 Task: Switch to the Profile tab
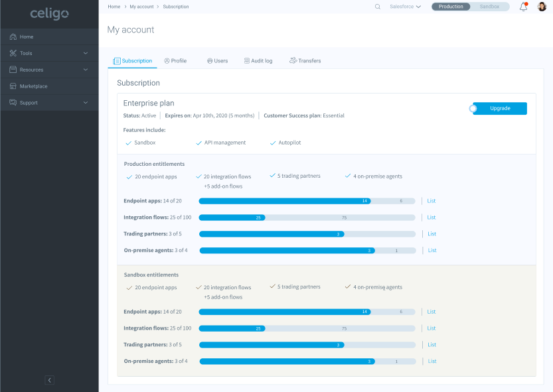(175, 61)
